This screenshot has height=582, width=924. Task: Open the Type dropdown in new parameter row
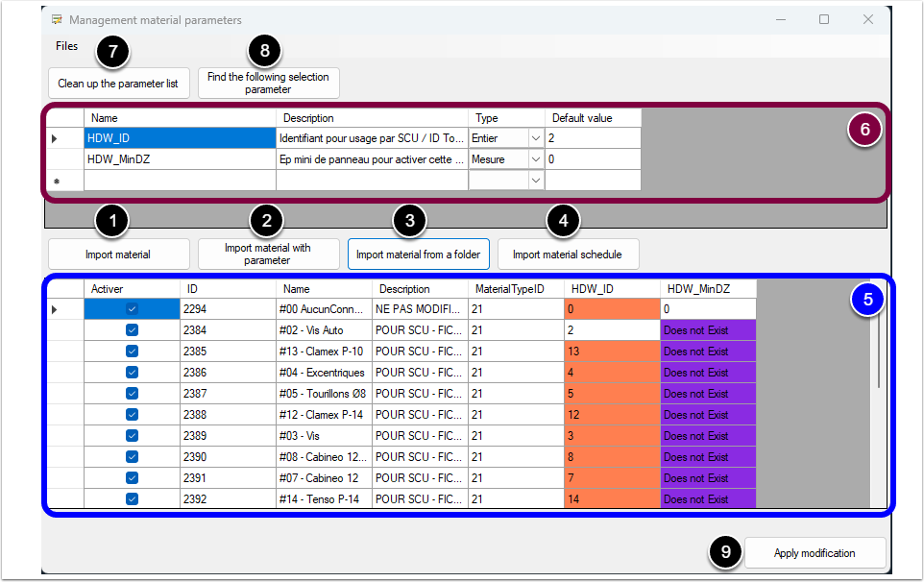click(535, 181)
